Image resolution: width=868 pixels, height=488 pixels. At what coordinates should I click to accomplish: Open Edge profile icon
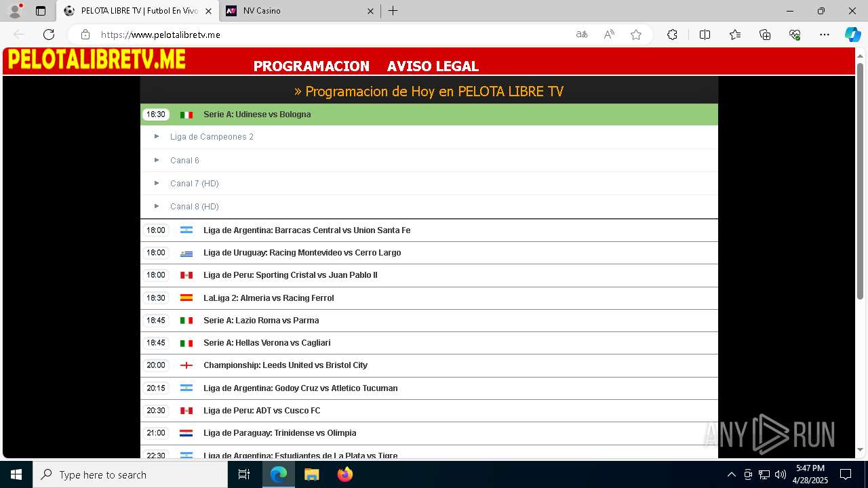pyautogui.click(x=15, y=11)
